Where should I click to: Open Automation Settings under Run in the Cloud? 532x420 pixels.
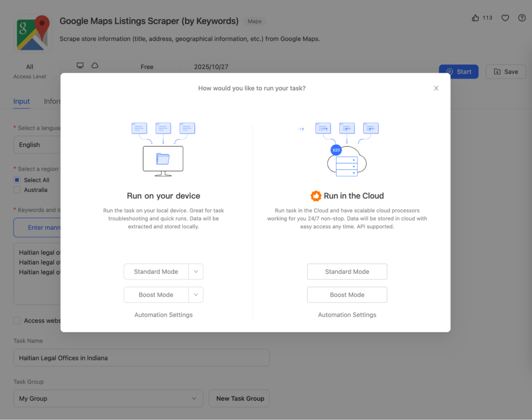tap(347, 314)
